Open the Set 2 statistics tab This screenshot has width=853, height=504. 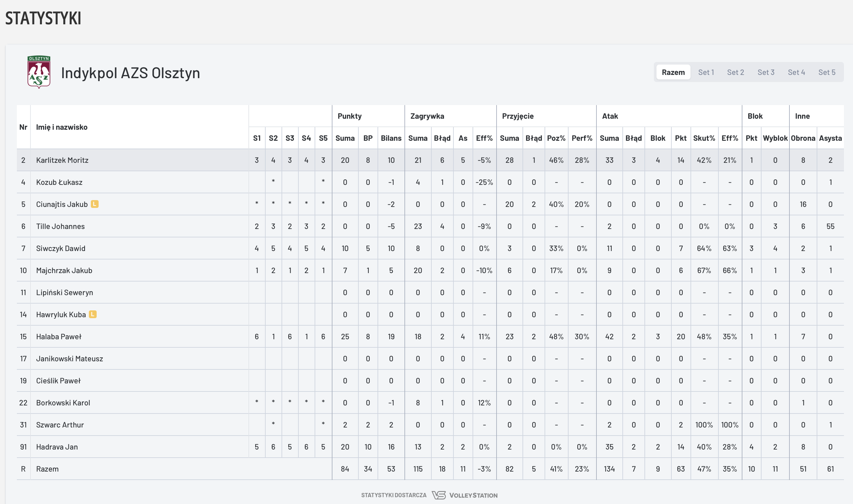point(736,72)
